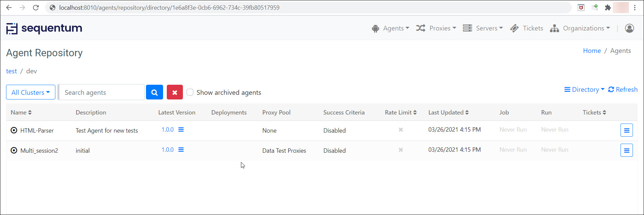Toggle Show archived agents checkbox
This screenshot has width=644, height=215.
point(190,92)
